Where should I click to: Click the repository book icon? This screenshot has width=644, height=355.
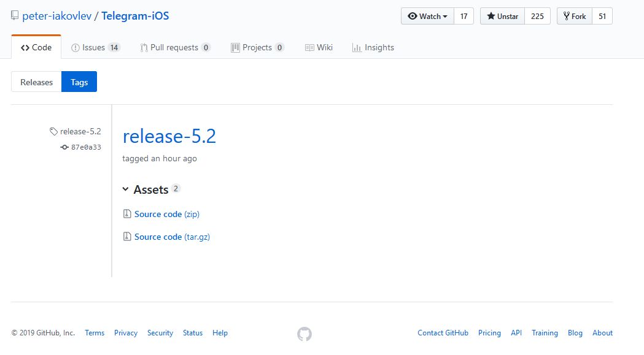(x=15, y=15)
